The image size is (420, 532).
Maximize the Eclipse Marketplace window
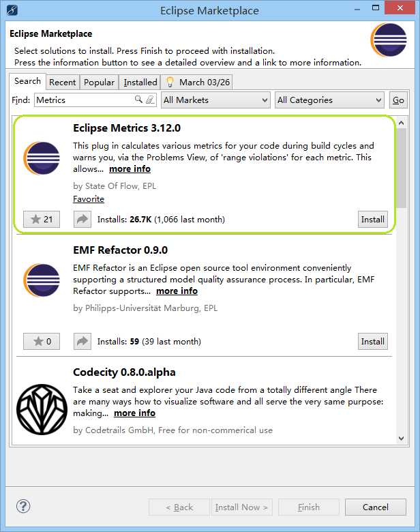(376, 8)
